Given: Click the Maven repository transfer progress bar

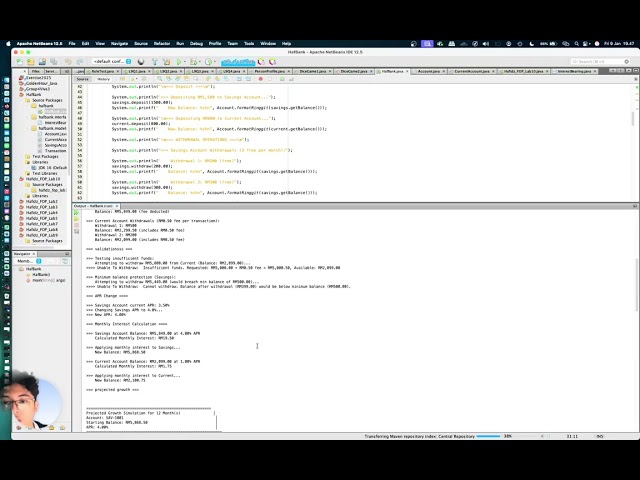Looking at the screenshot, I should click(488, 436).
